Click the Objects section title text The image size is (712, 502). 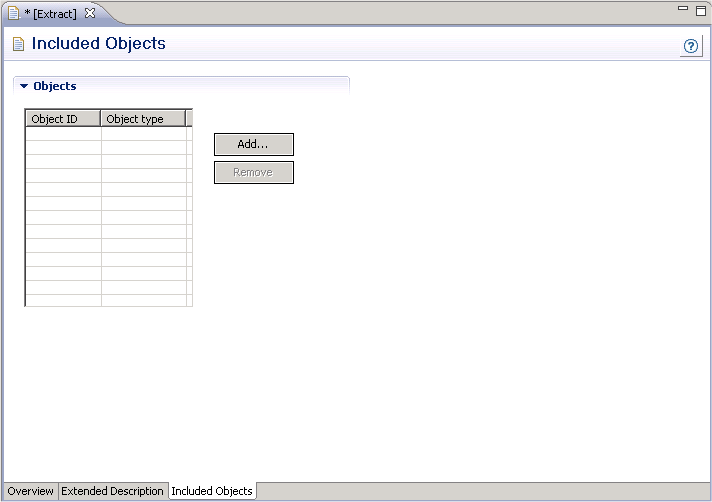click(55, 86)
